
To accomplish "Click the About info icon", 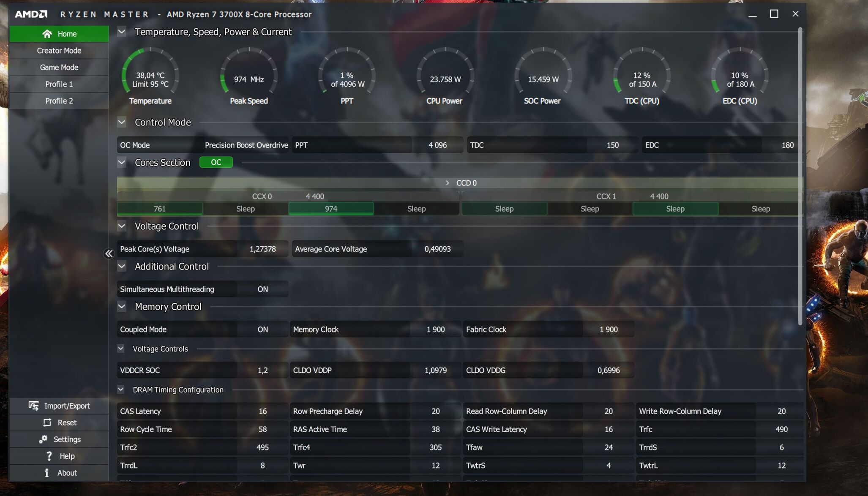I will [46, 473].
